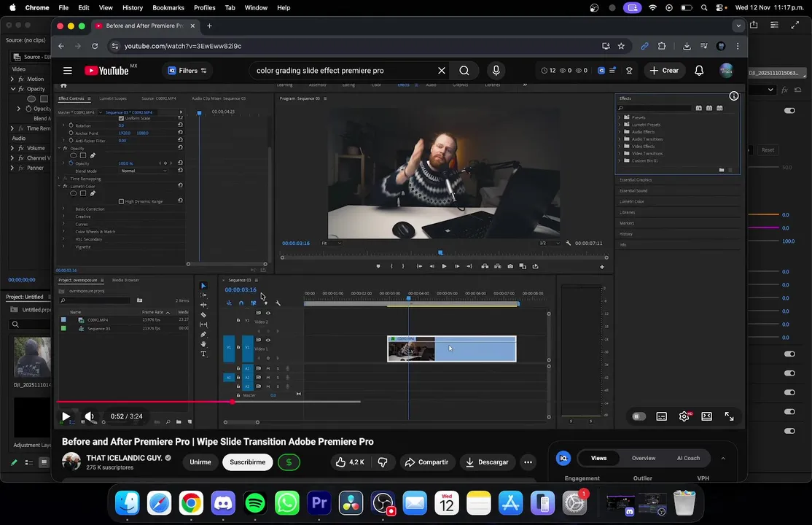This screenshot has width=812, height=525.
Task: Submit the YouTube search magnifier button
Action: (464, 71)
